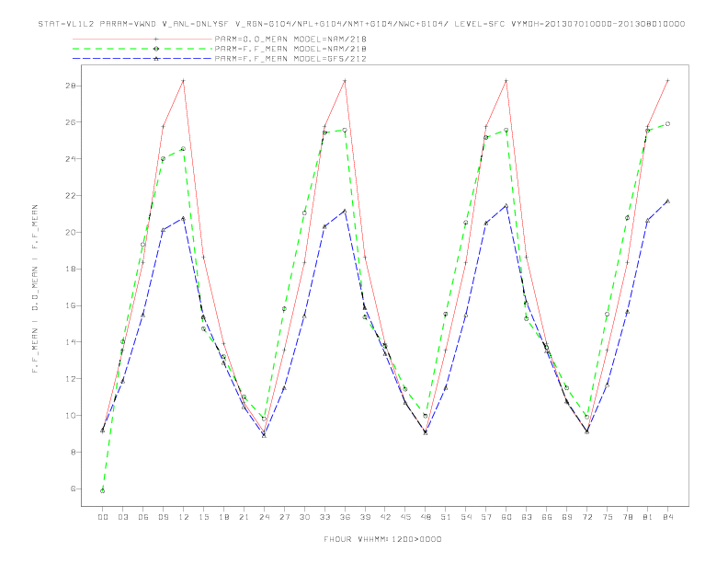Click the chart title starting with STAT=VL1L2
Image resolution: width=728 pixels, height=563 pixels.
361,24
